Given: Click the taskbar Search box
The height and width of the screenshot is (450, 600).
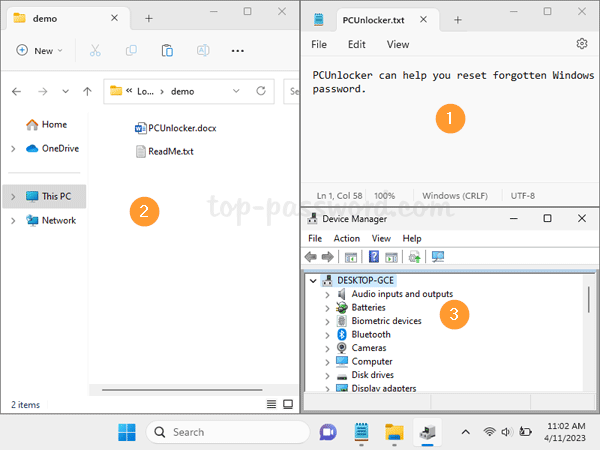Looking at the screenshot, I should (x=225, y=432).
